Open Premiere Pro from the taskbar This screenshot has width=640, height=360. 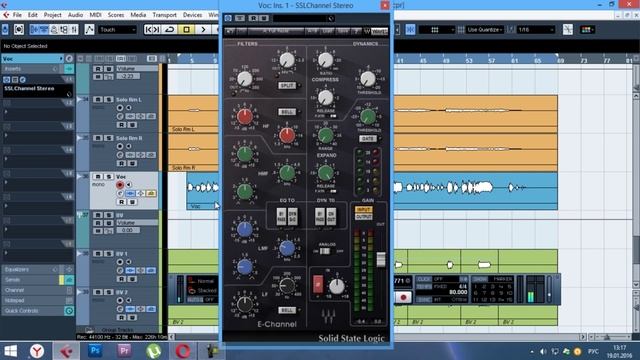tap(124, 351)
